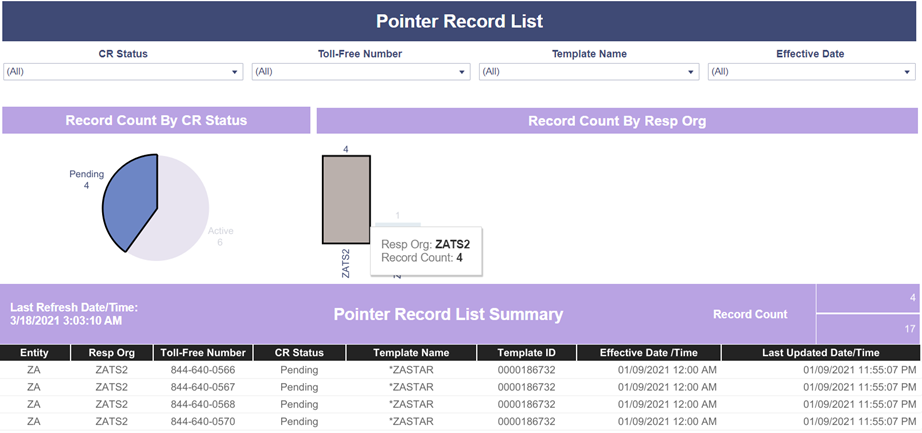Click the CR Status column header
Screen dimensions: 922x433
(x=299, y=353)
